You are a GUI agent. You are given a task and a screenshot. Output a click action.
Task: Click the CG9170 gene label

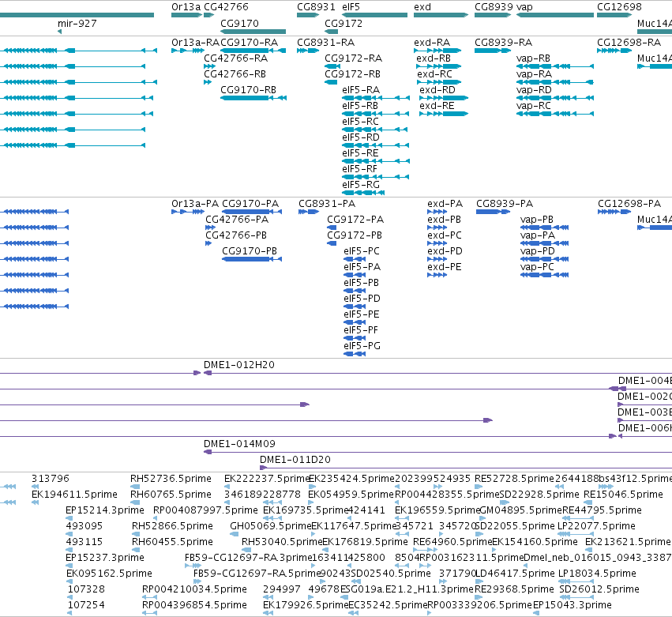click(239, 23)
